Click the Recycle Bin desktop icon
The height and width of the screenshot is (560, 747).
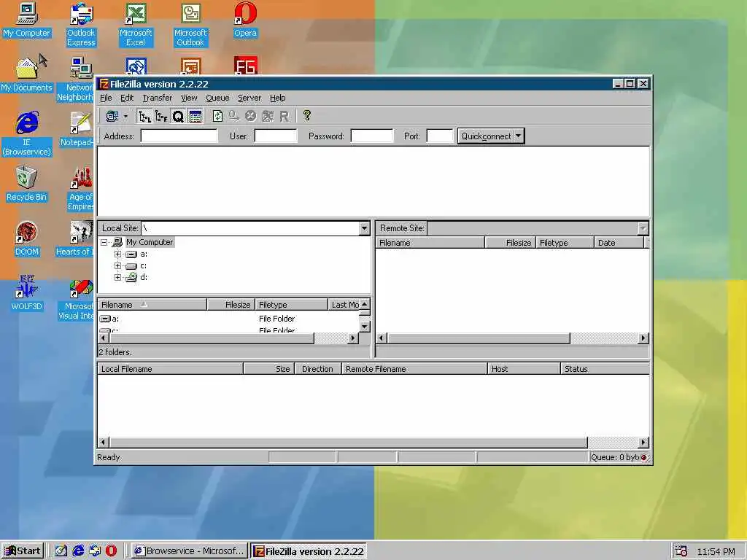(27, 184)
